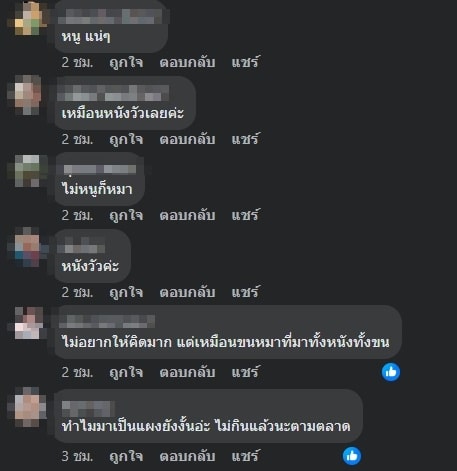This screenshot has height=471, width=457.
Task: Click ตอบกลับ under 'ไม่หนูก็หมา' comment
Action: click(x=187, y=215)
